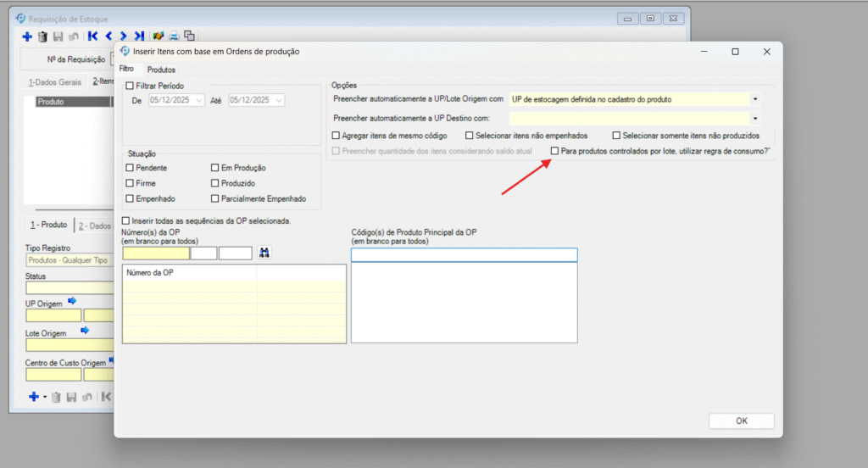Enable the Filtrar Período checkbox
Viewport: 868px width, 468px height.
click(130, 86)
